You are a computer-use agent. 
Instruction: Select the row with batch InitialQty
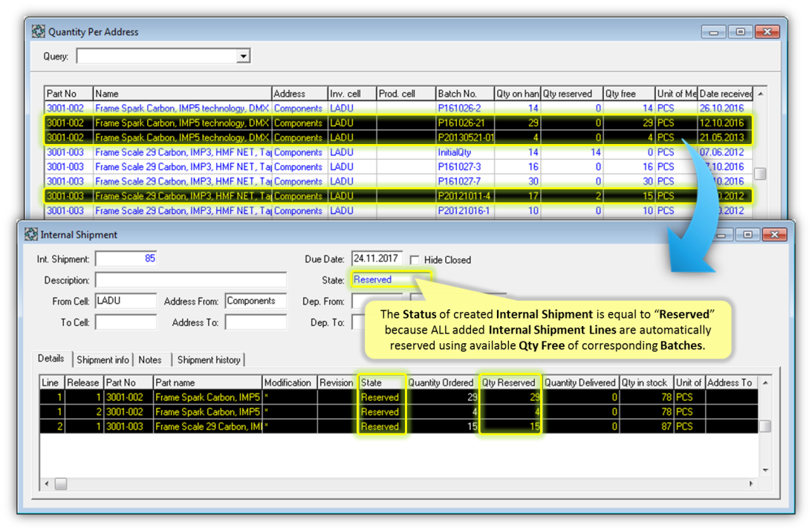397,152
